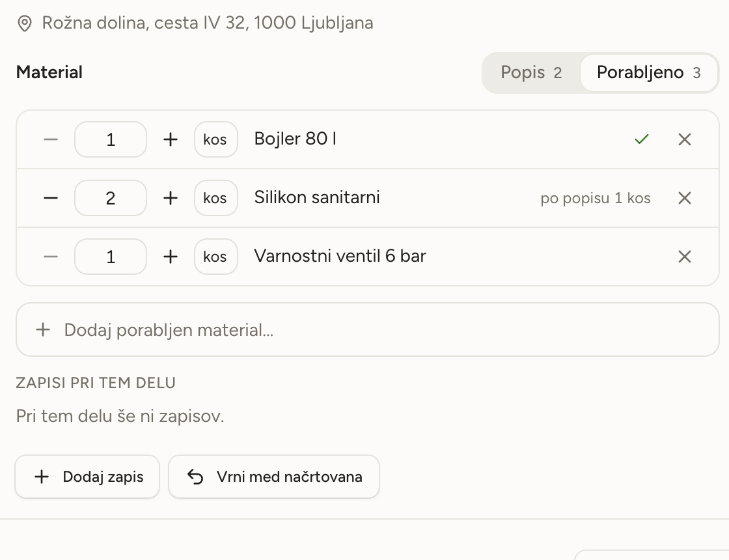Click the Material section heading

point(49,72)
